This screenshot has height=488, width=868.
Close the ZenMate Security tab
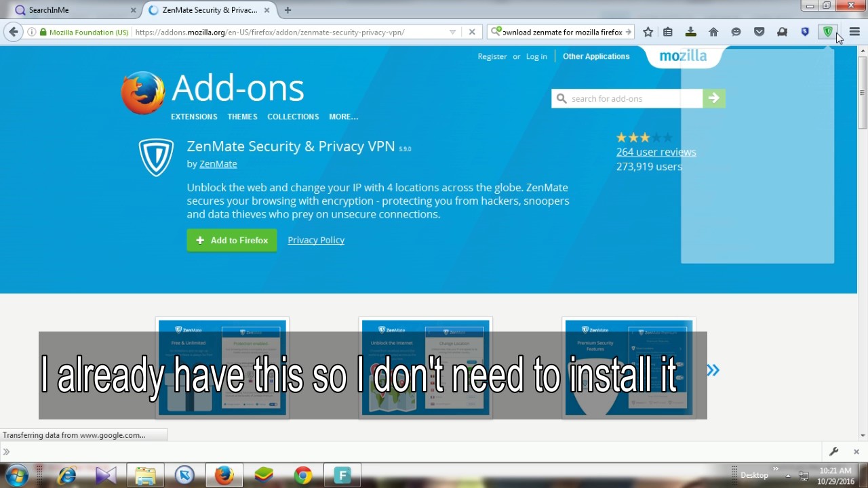point(267,10)
